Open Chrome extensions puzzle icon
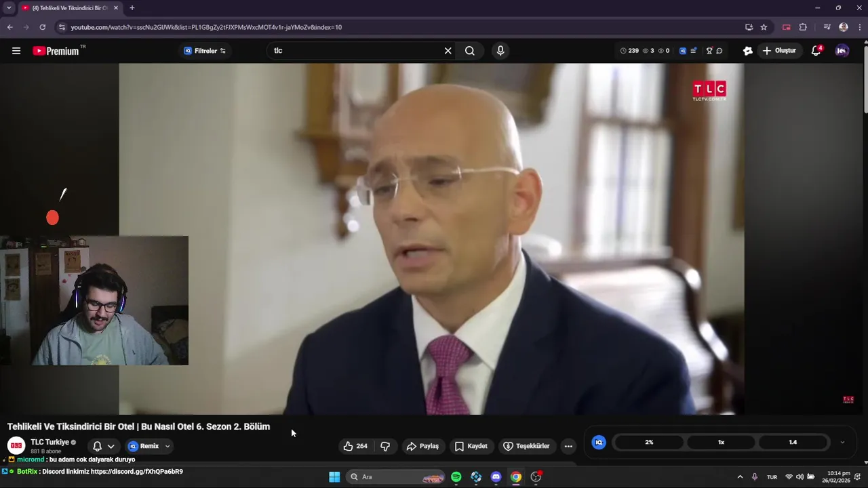 803,27
